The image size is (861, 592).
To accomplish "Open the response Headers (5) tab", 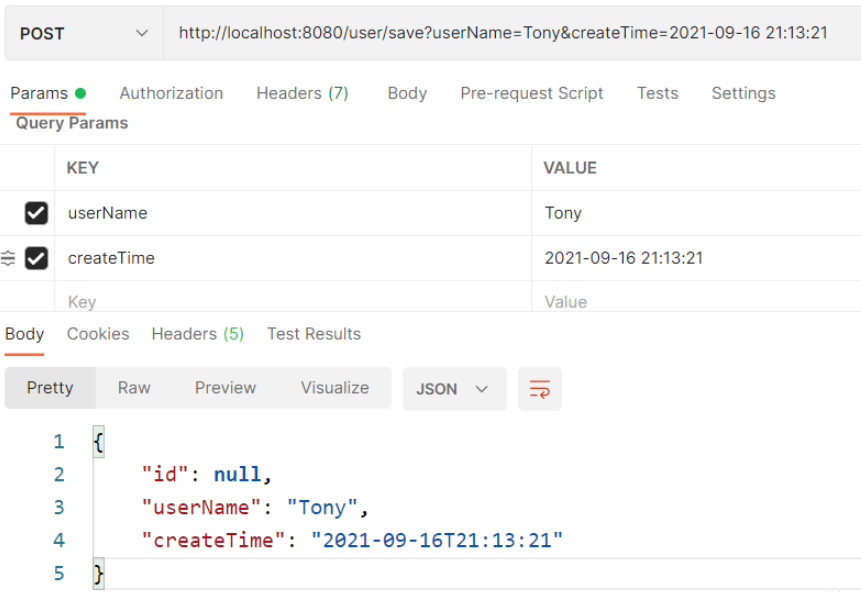I will click(x=197, y=333).
